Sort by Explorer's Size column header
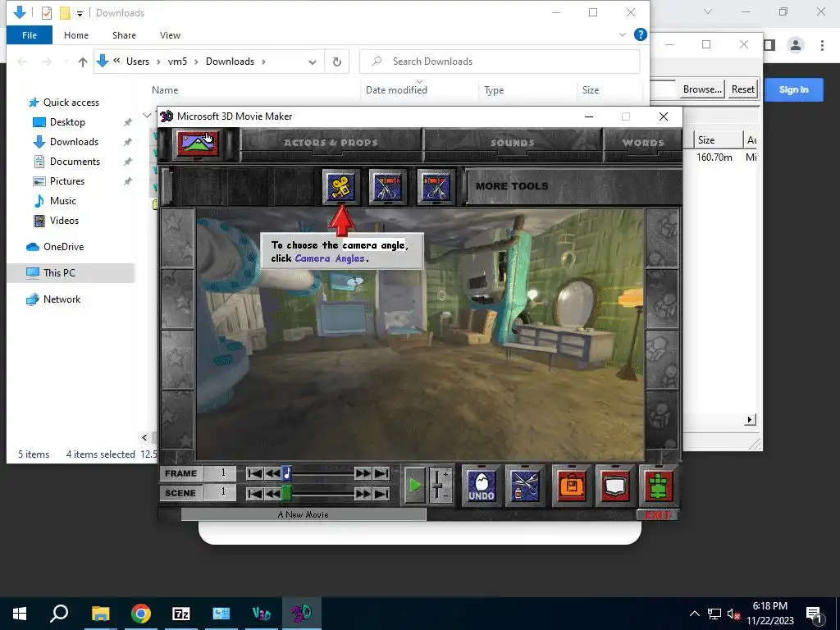 coord(591,90)
